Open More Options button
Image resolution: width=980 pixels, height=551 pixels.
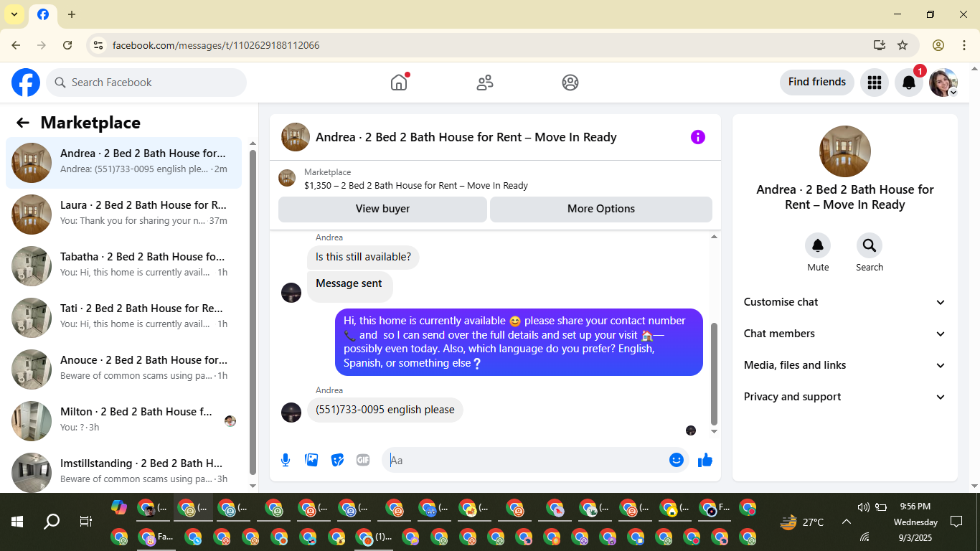click(x=601, y=209)
